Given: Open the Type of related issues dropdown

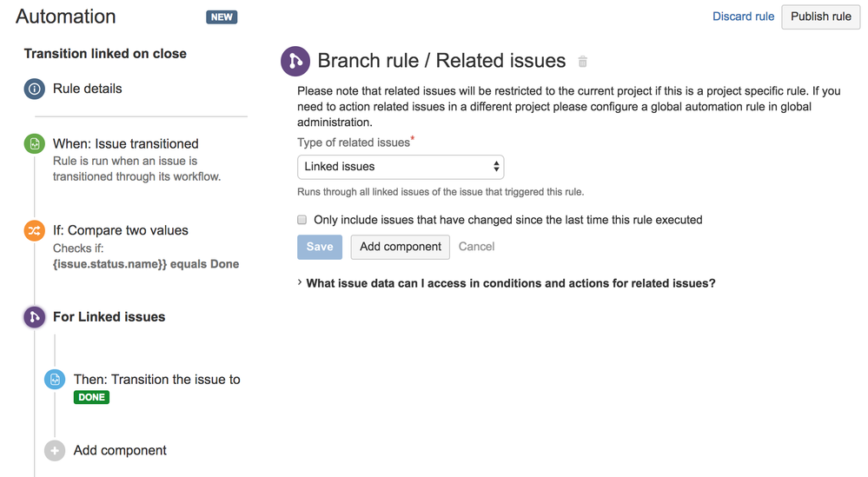Looking at the screenshot, I should tap(401, 167).
